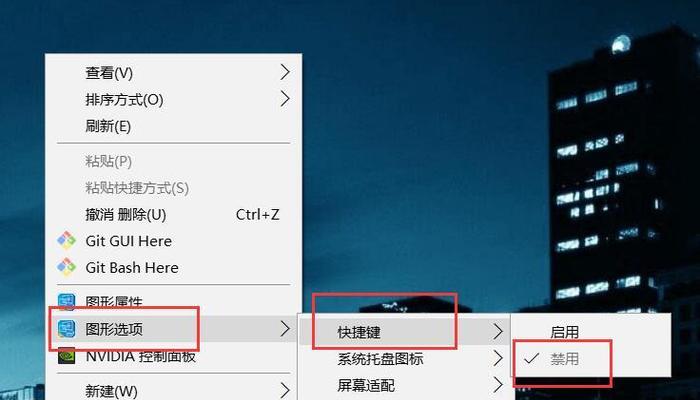Expand the 屏幕适配 submenu arrow
The image size is (700, 400).
[x=498, y=385]
